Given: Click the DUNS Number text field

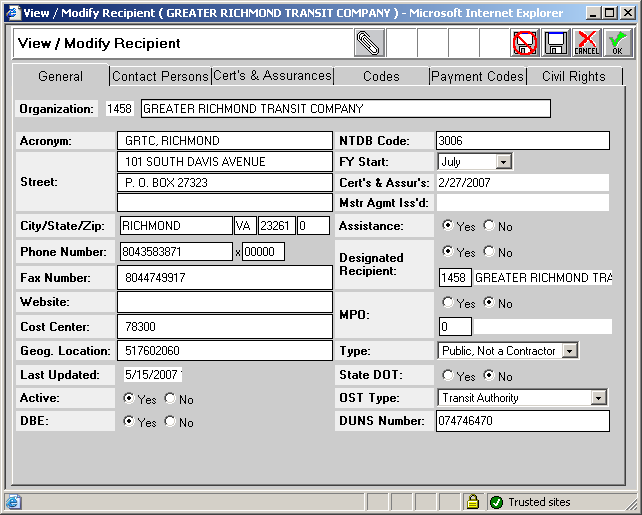Looking at the screenshot, I should click(522, 421).
